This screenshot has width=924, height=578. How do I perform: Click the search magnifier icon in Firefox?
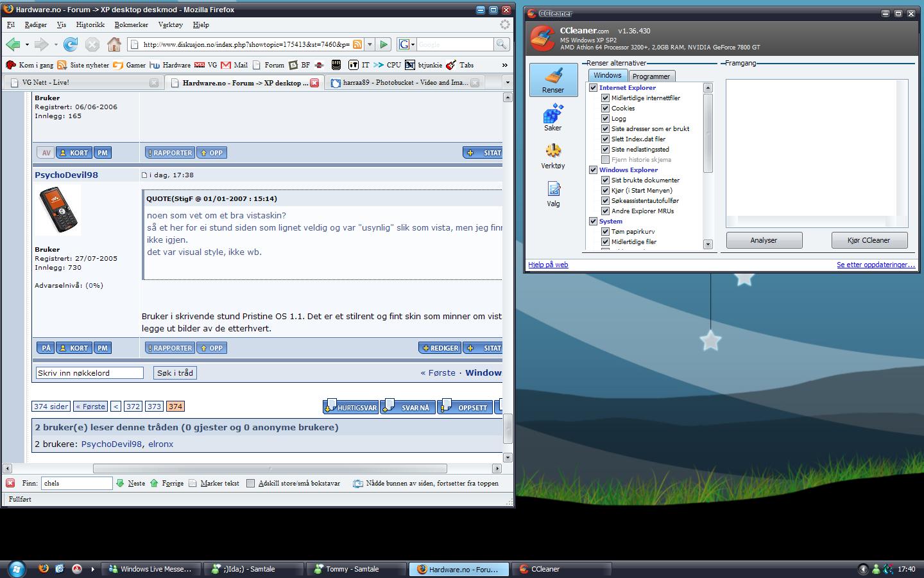(501, 44)
